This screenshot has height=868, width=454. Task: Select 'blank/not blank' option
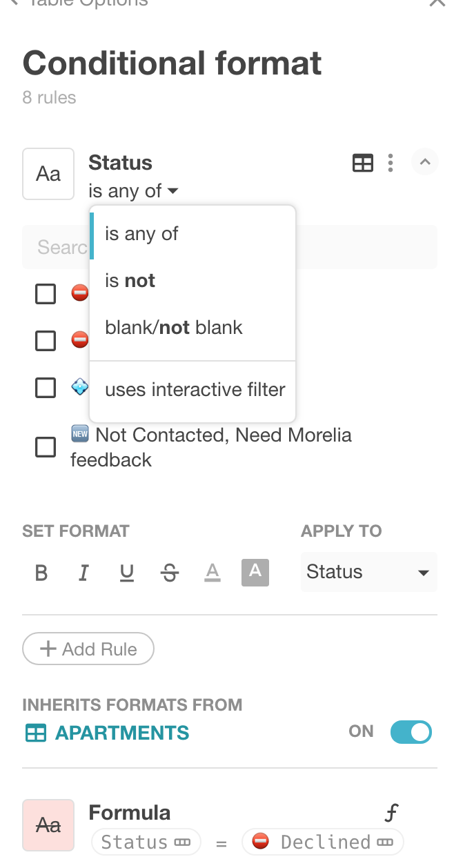[173, 327]
